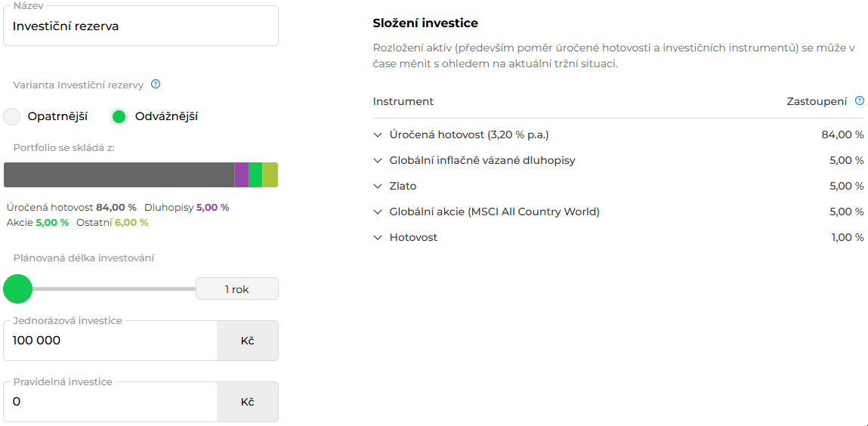Click Kč unit beside Jednorázová investice
Viewport: 868px width, 426px height.
click(248, 341)
